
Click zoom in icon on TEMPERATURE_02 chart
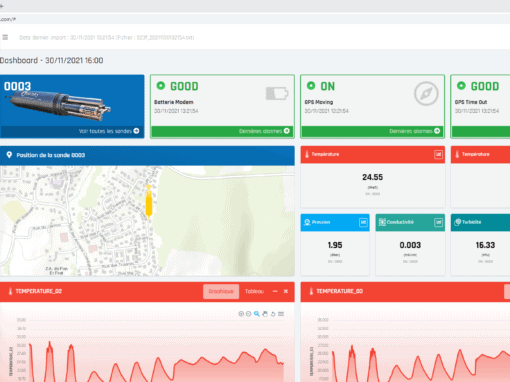pyautogui.click(x=241, y=314)
